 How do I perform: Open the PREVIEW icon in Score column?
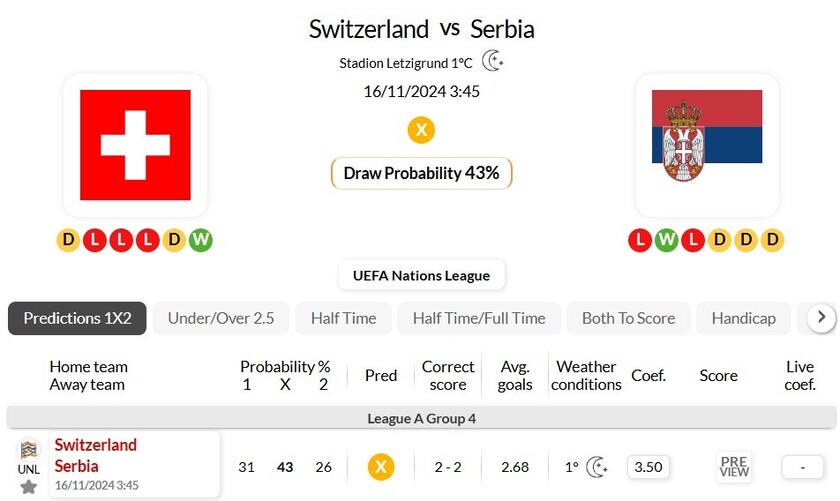733,467
